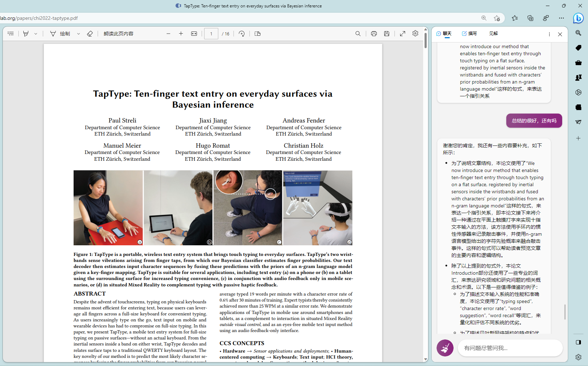The width and height of the screenshot is (588, 366).
Task: Switch to the 见解 insights tab
Action: [x=494, y=34]
